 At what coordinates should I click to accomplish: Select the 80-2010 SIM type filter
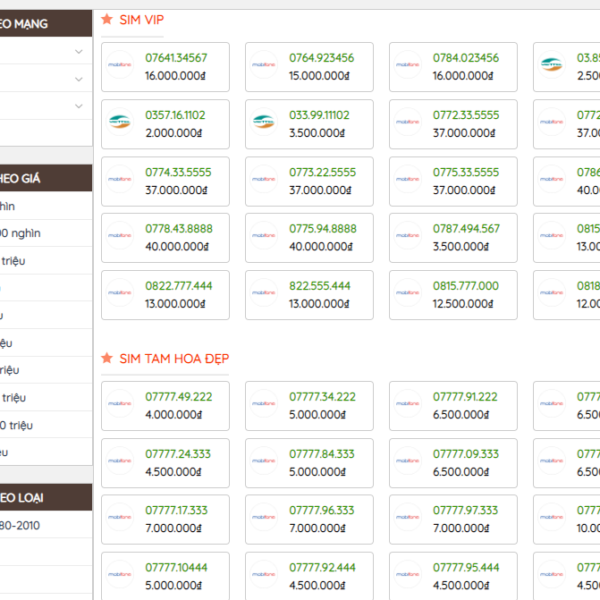coord(22,525)
